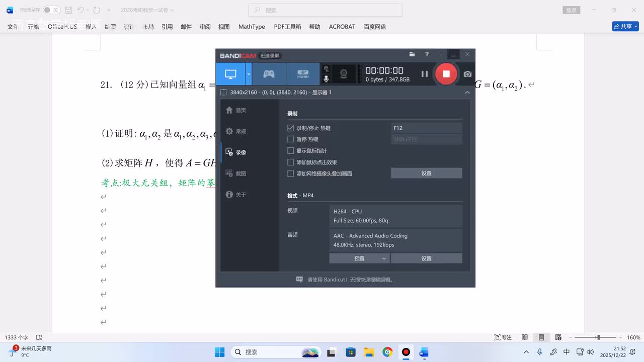The width and height of the screenshot is (644, 362).
Task: Click the microphone icon in Bandicam toolbar
Action: [326, 79]
